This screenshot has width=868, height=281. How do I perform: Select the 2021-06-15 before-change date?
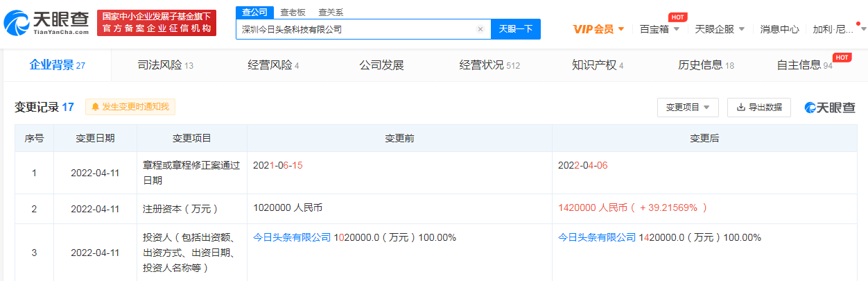[277, 165]
